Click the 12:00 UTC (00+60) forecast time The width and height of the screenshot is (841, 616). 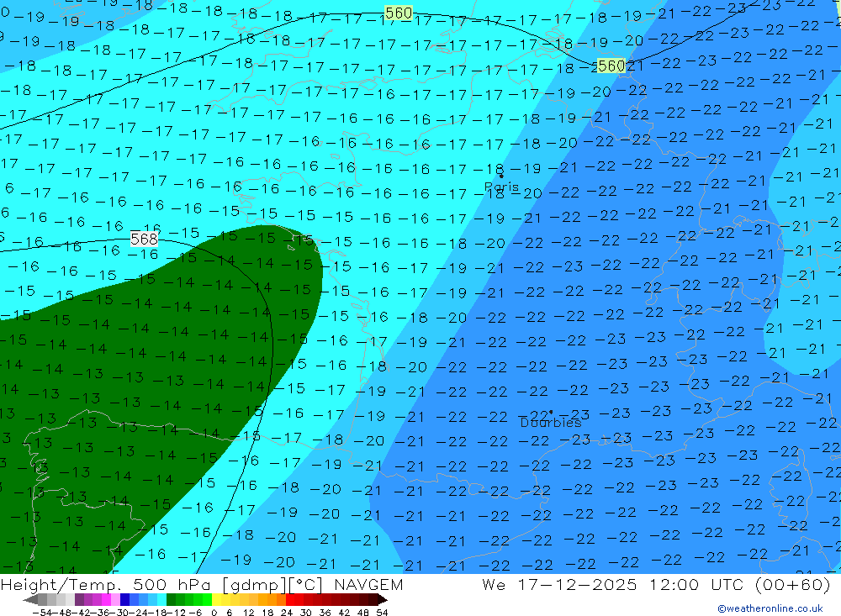coord(739,584)
